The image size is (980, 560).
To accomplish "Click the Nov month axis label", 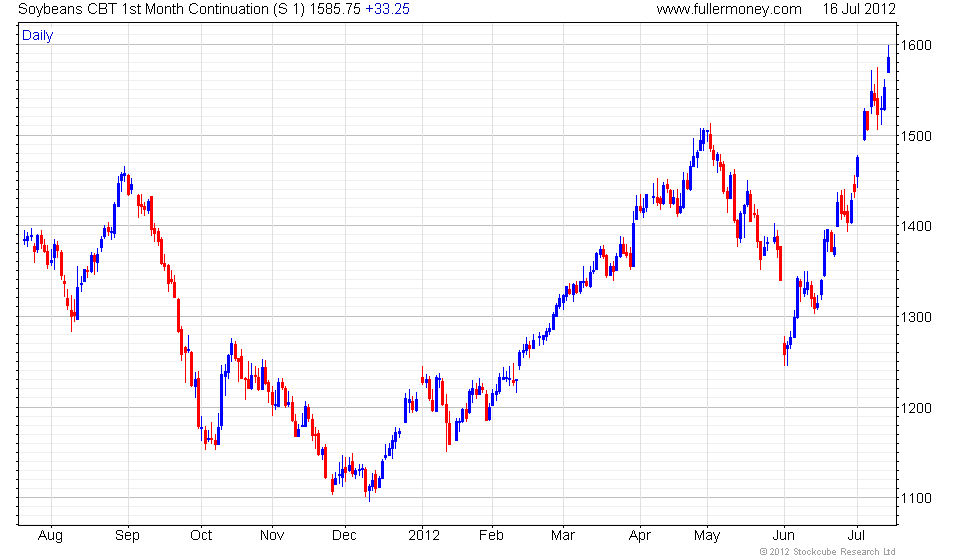I will click(272, 536).
